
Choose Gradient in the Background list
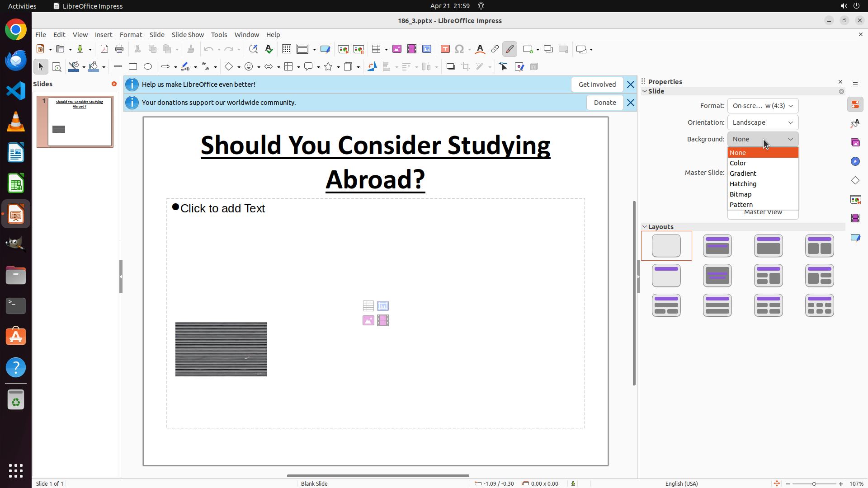(743, 174)
